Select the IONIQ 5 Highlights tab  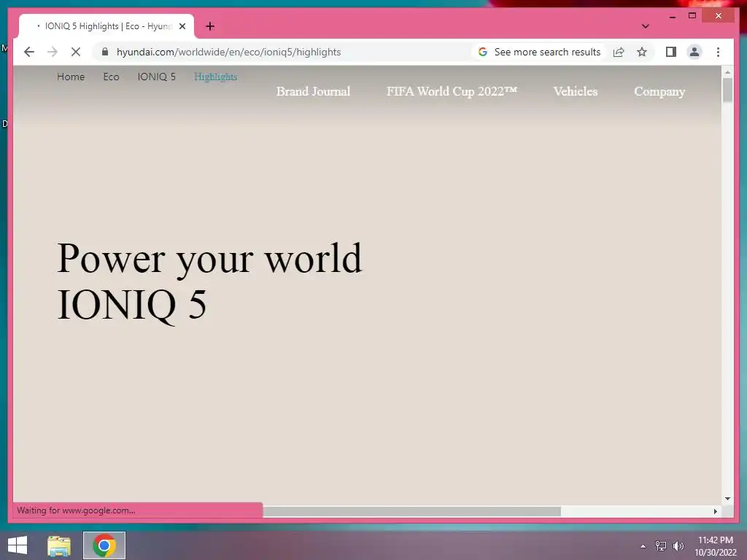[x=107, y=26]
